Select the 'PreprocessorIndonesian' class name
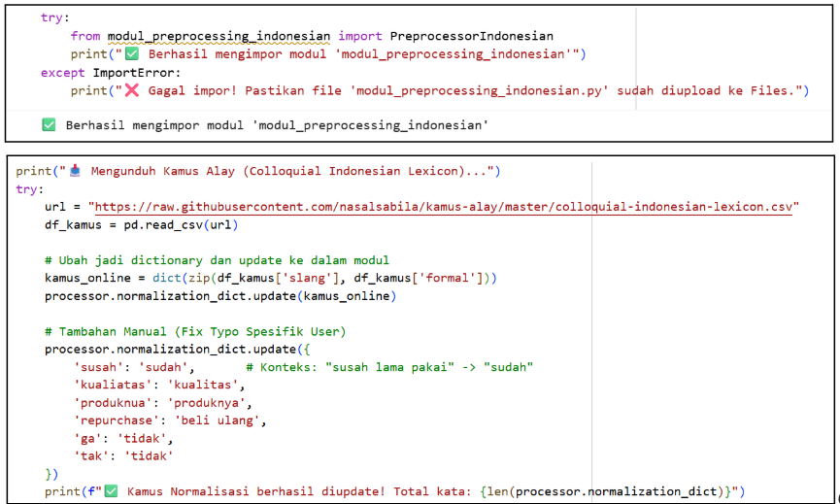Image resolution: width=840 pixels, height=504 pixels. coord(471,36)
